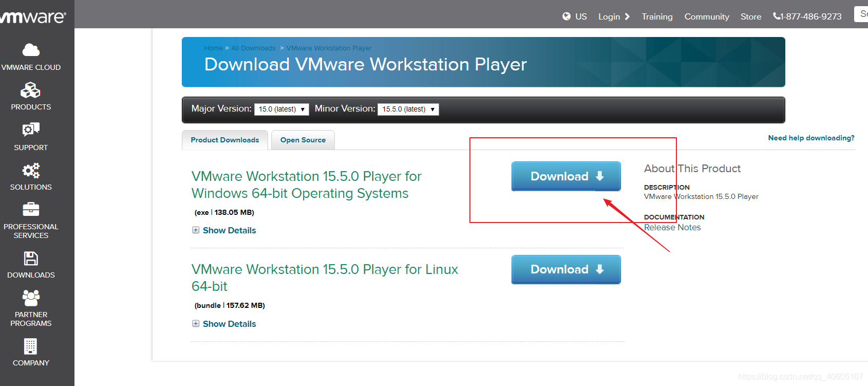This screenshot has width=868, height=386.
Task: Open the Minor Version dropdown
Action: point(408,109)
